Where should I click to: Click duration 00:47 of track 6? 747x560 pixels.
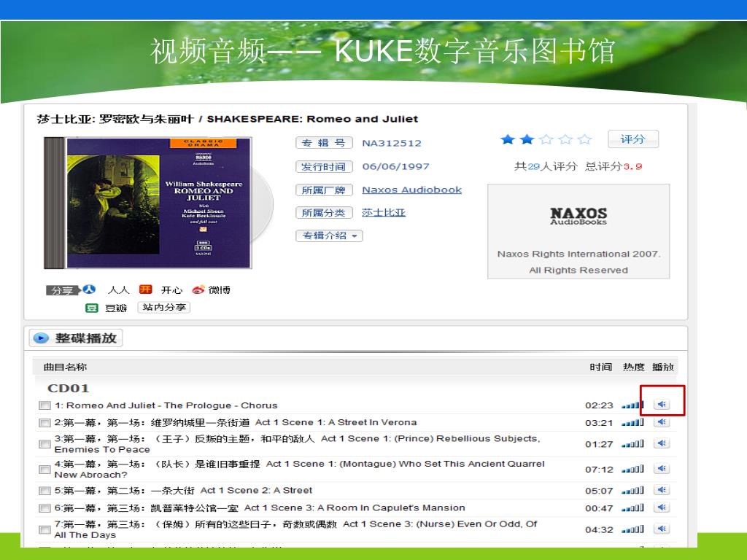[599, 508]
